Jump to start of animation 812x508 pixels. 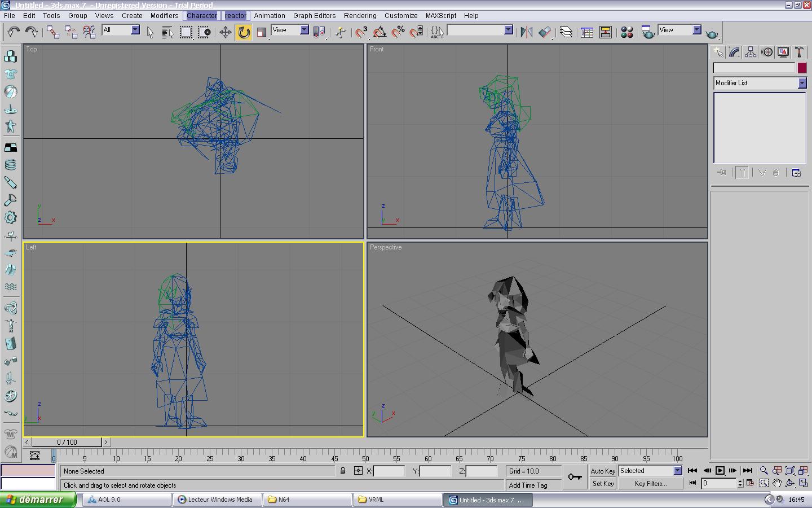pyautogui.click(x=692, y=470)
